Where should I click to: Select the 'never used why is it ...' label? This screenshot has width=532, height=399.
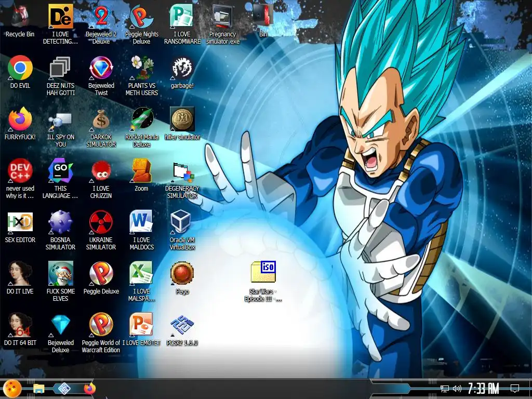(x=20, y=192)
